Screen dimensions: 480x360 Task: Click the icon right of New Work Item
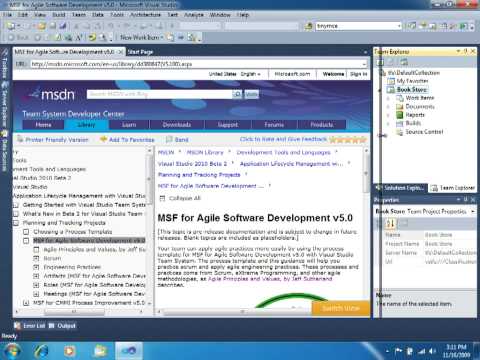point(170,38)
